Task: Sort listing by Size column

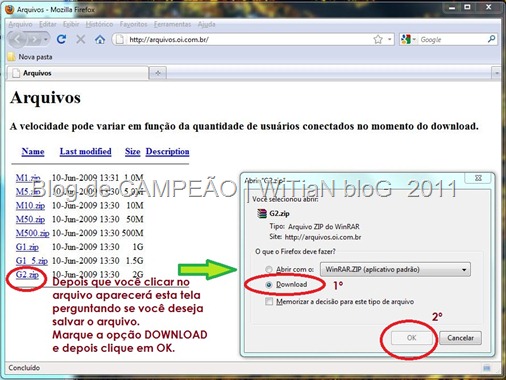Action: (132, 151)
